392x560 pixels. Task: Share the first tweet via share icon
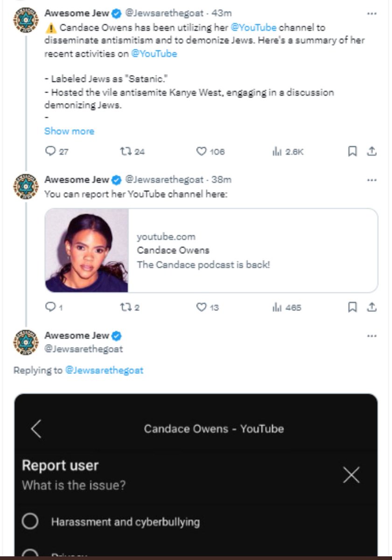tap(371, 151)
